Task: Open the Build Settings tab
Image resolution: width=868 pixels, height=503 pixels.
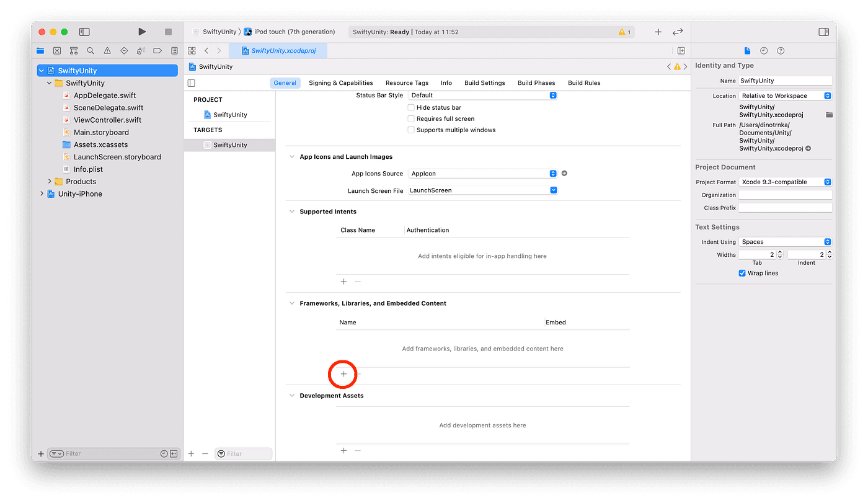Action: coord(485,83)
